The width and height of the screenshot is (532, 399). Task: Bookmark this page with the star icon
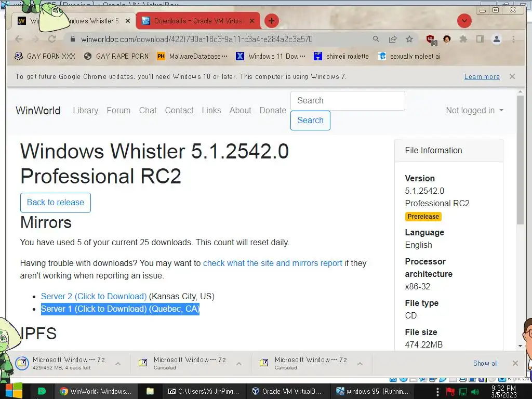409,39
